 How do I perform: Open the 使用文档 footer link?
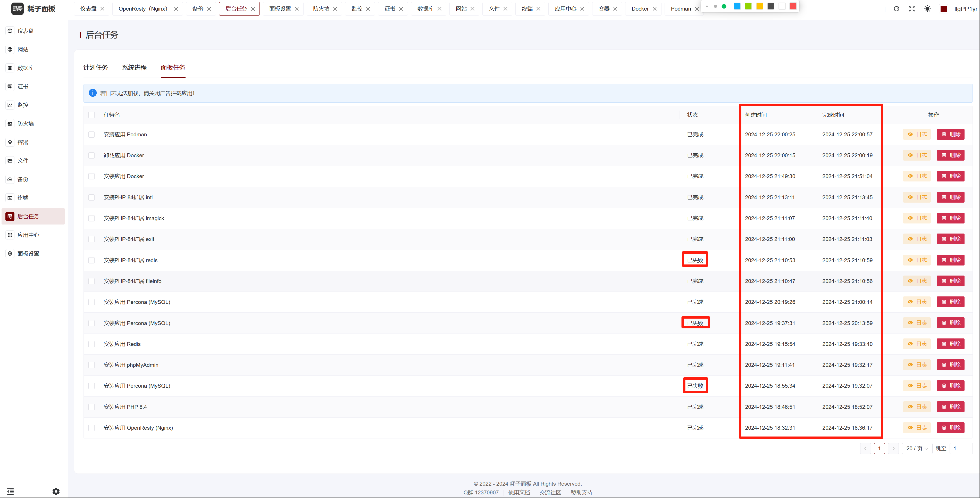coord(519,492)
